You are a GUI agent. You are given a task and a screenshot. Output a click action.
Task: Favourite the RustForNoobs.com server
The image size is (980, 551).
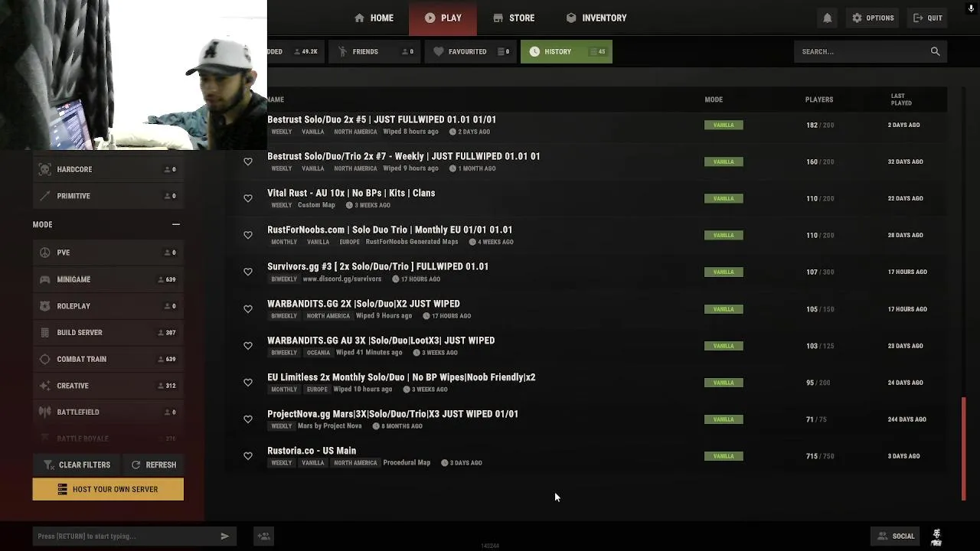click(248, 235)
